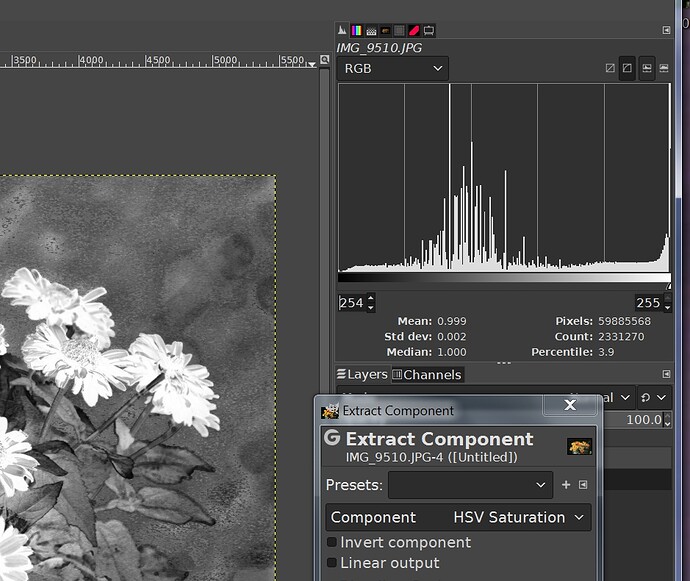Open the red brush-stroke dock tab
Image resolution: width=690 pixels, height=581 pixels.
[x=414, y=31]
